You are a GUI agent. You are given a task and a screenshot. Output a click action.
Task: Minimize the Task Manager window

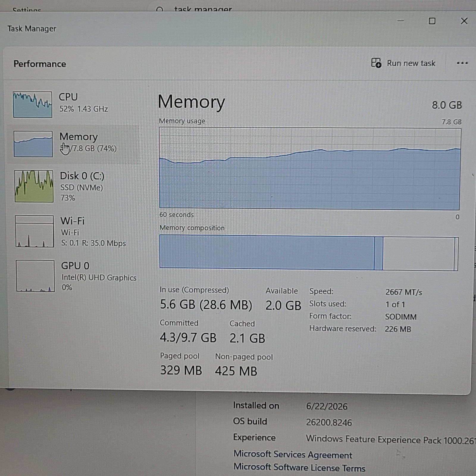click(x=400, y=21)
